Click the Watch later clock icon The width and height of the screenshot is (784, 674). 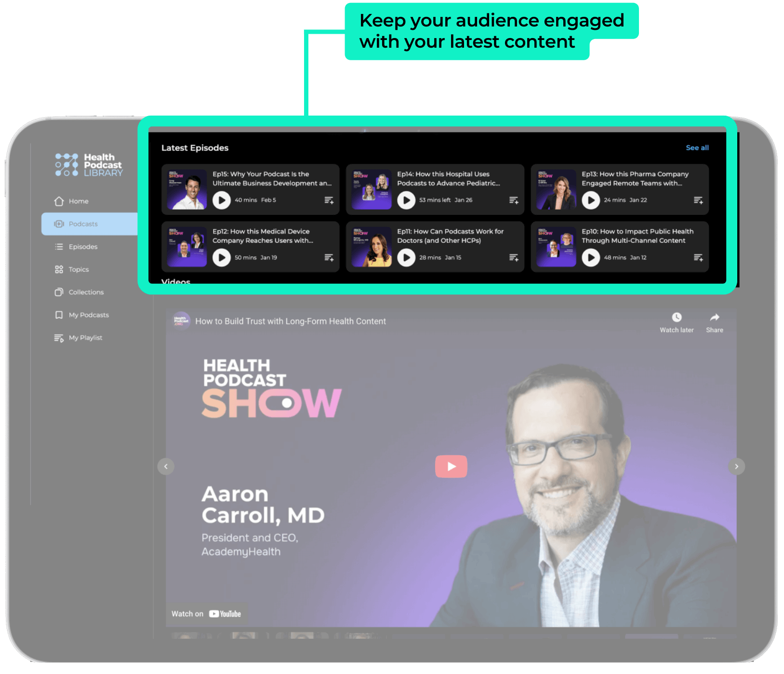coord(677,317)
